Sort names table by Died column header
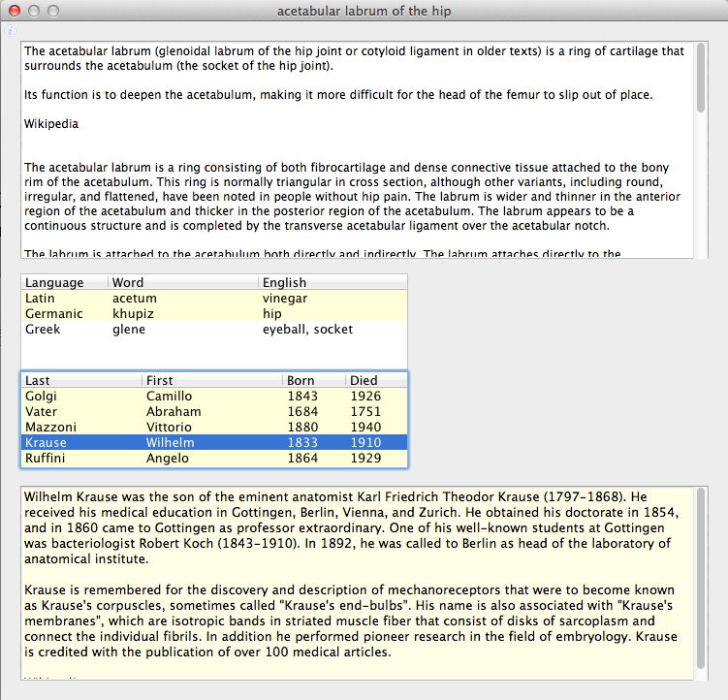This screenshot has width=728, height=700. point(375,380)
